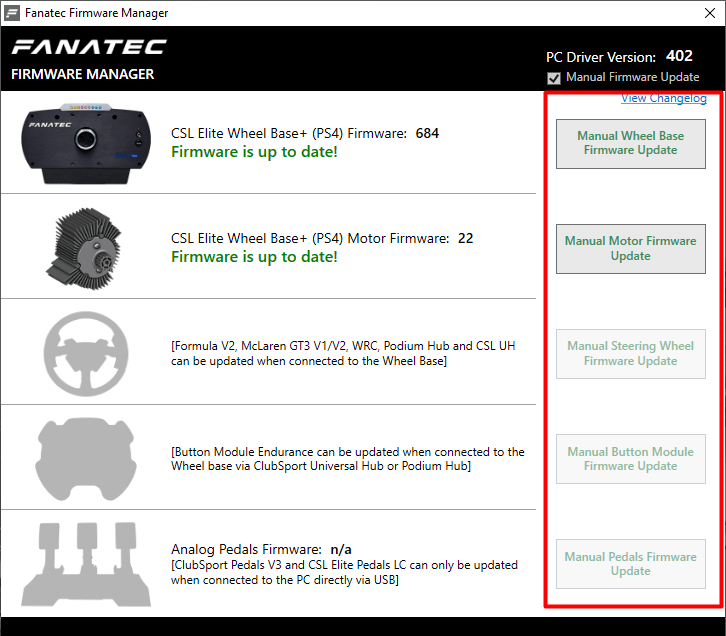Click the FANATEC logo in header
This screenshot has width=726, height=636.
[x=89, y=47]
